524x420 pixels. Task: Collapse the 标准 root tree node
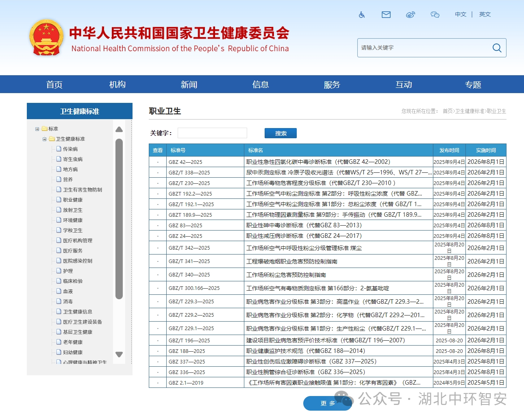(x=37, y=129)
